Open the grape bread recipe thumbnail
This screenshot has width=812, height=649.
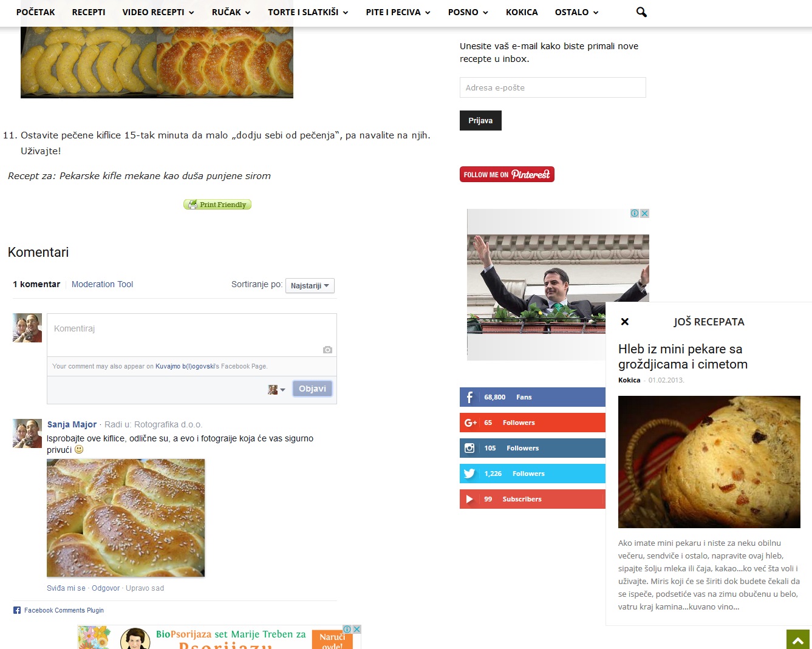coord(709,462)
